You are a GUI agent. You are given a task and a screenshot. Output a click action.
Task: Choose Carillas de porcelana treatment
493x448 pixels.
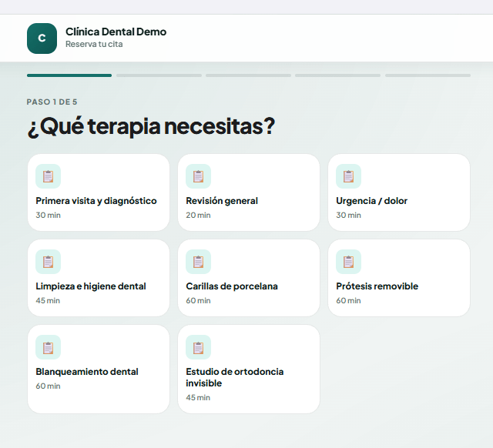pyautogui.click(x=249, y=278)
